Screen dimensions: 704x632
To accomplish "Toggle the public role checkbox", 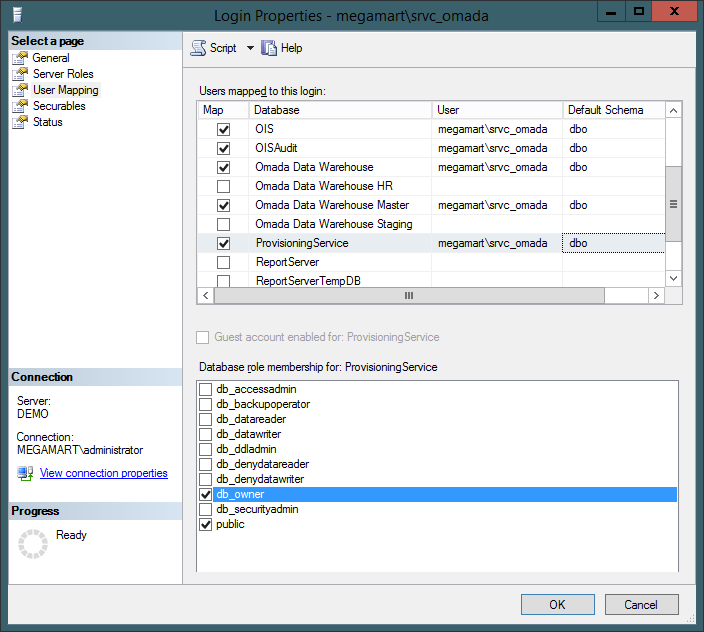I will tap(205, 524).
